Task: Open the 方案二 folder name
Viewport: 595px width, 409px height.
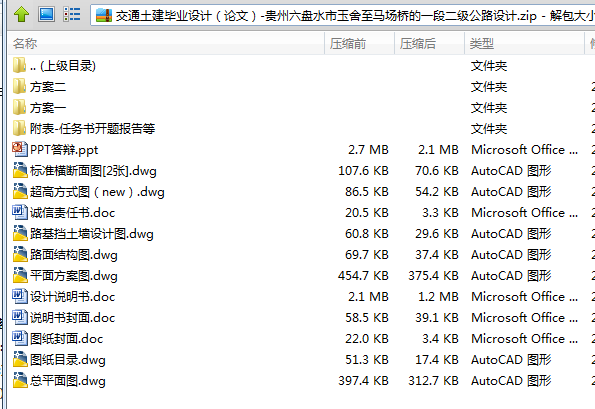Action: point(48,87)
